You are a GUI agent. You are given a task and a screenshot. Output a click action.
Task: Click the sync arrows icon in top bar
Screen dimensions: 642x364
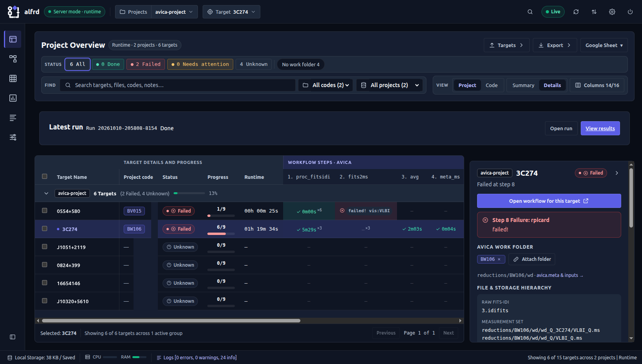pyautogui.click(x=594, y=12)
